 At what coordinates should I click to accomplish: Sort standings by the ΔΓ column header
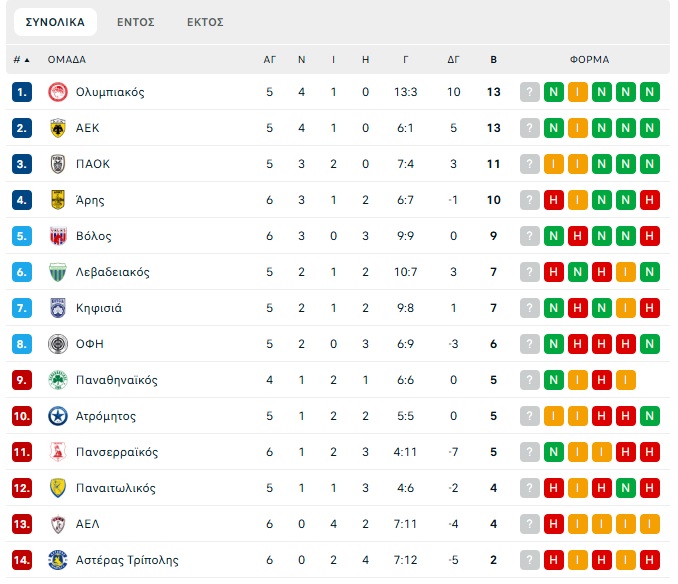tap(453, 59)
